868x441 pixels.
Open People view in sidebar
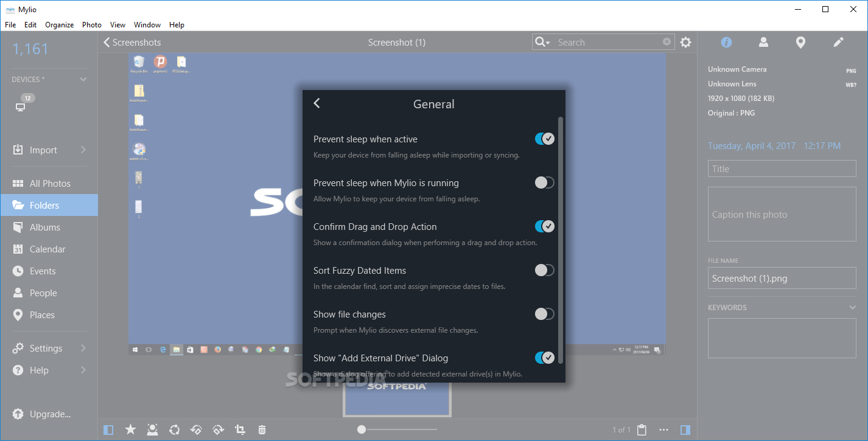(49, 293)
